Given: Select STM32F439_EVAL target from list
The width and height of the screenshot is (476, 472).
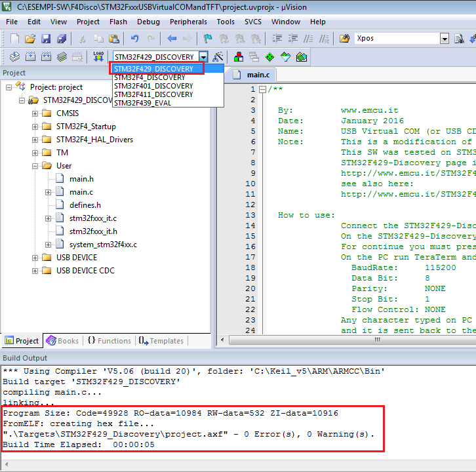Looking at the screenshot, I should pyautogui.click(x=169, y=103).
